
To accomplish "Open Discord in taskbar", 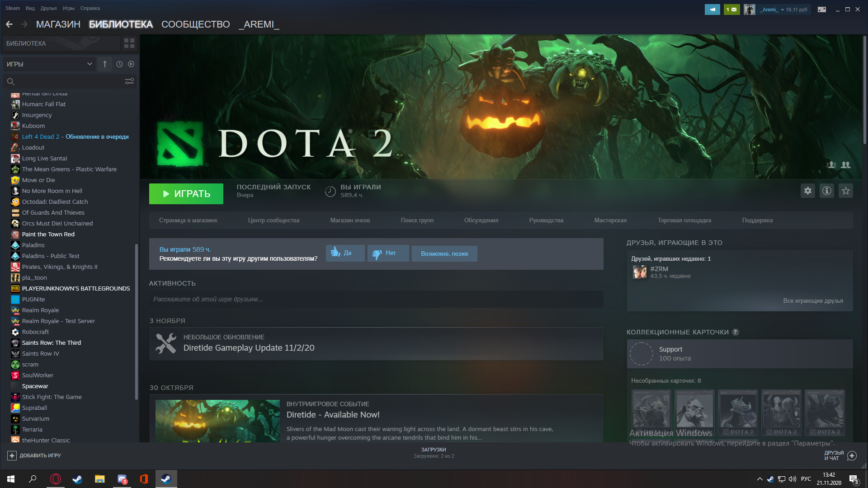I will [122, 479].
